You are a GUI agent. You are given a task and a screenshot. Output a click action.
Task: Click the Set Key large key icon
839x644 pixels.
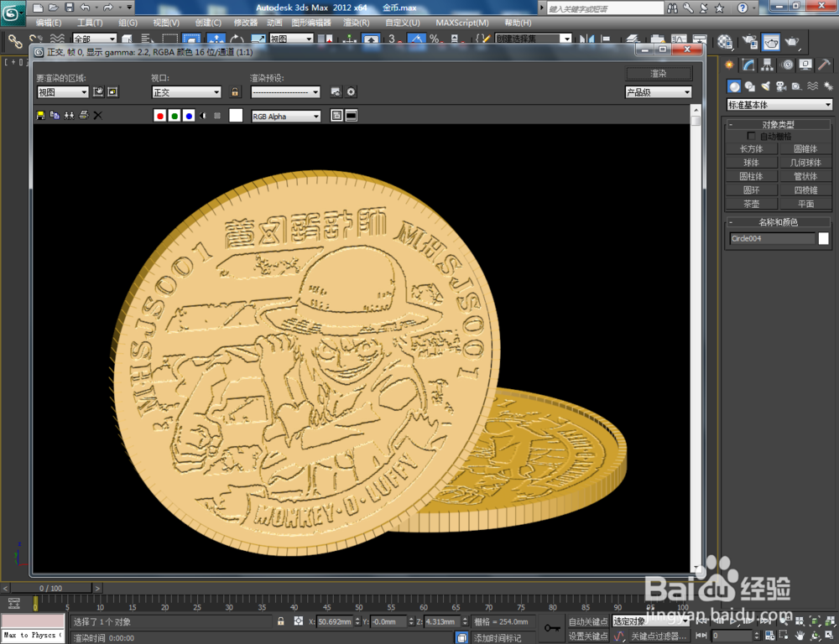point(552,628)
